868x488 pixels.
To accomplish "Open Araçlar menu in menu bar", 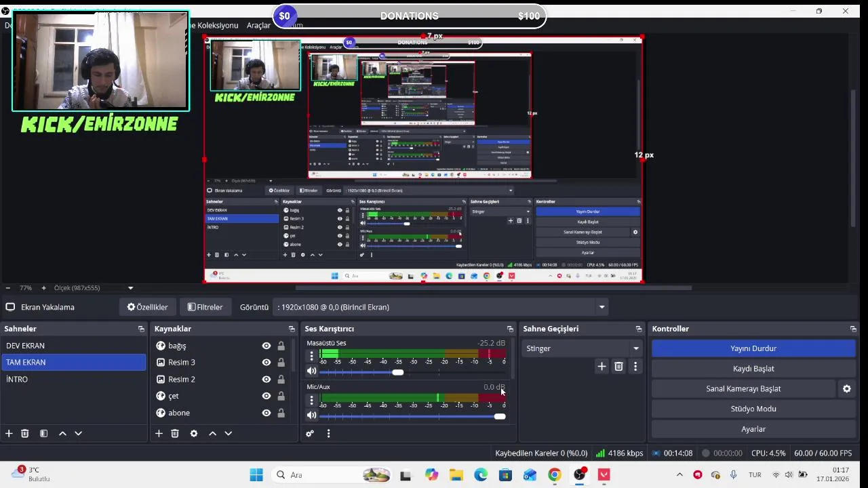I will click(258, 25).
